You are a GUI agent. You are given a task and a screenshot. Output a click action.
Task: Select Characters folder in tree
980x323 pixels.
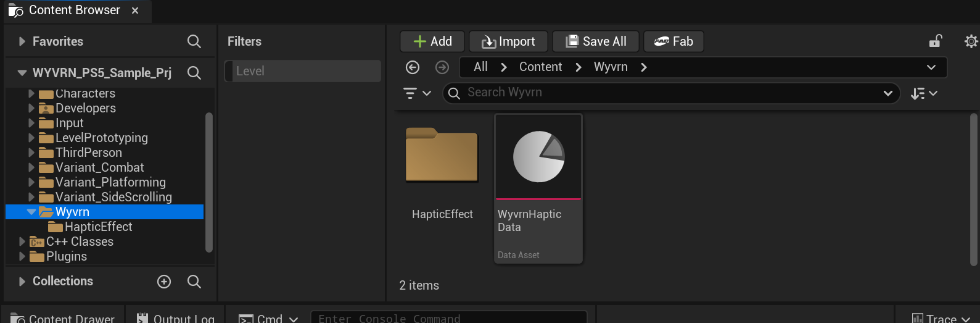(85, 93)
